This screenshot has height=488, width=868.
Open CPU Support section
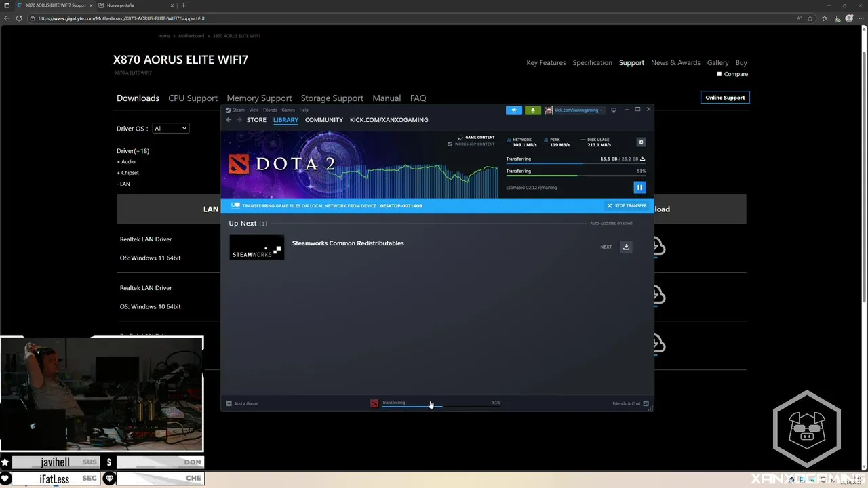193,98
